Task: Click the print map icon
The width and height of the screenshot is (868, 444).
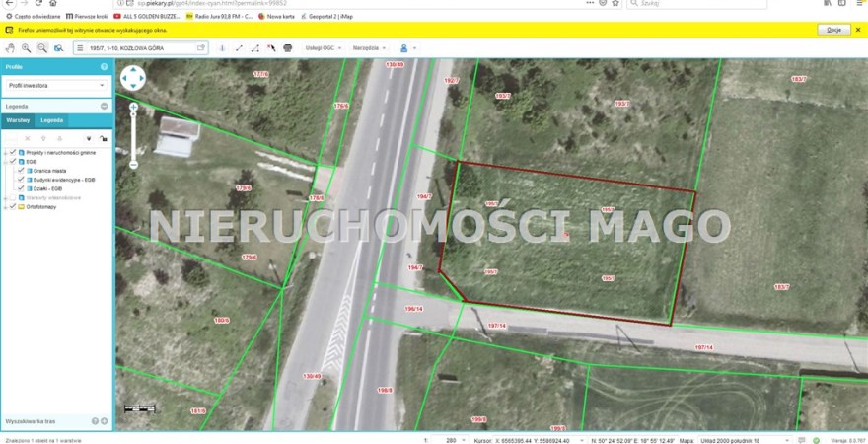Action: click(x=288, y=47)
